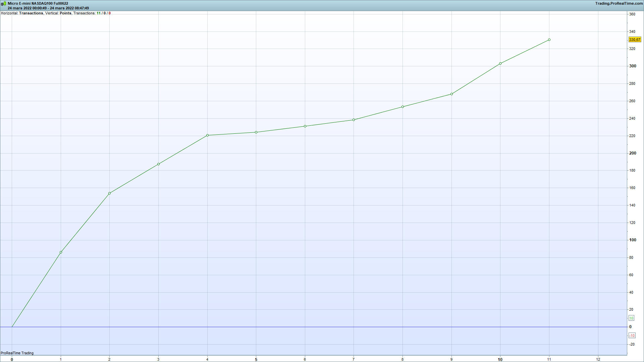Click the 5 label on the horizontal axis
The height and width of the screenshot is (362, 644).
[x=256, y=359]
